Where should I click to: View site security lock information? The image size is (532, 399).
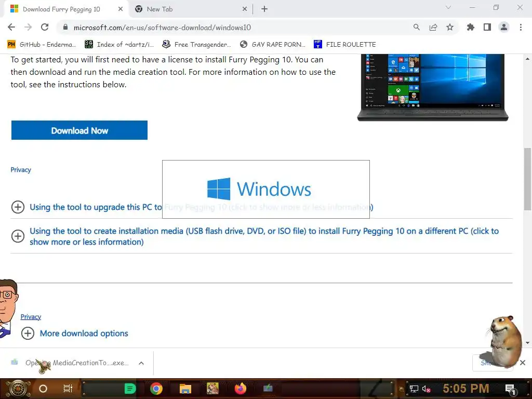[x=65, y=27]
